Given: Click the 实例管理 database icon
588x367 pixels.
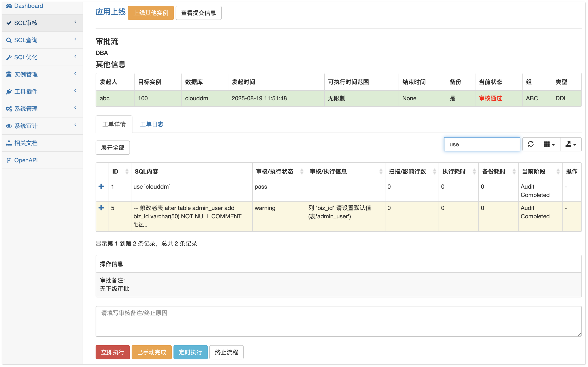Looking at the screenshot, I should 9,74.
